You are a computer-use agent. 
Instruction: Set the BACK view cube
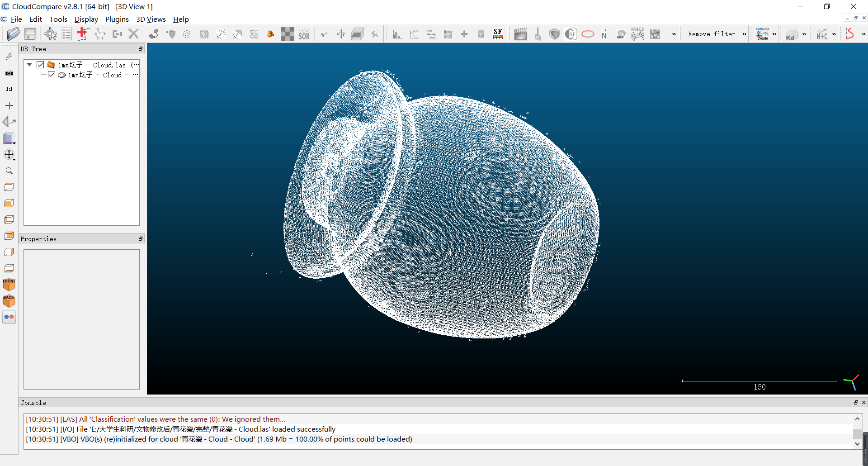9,301
